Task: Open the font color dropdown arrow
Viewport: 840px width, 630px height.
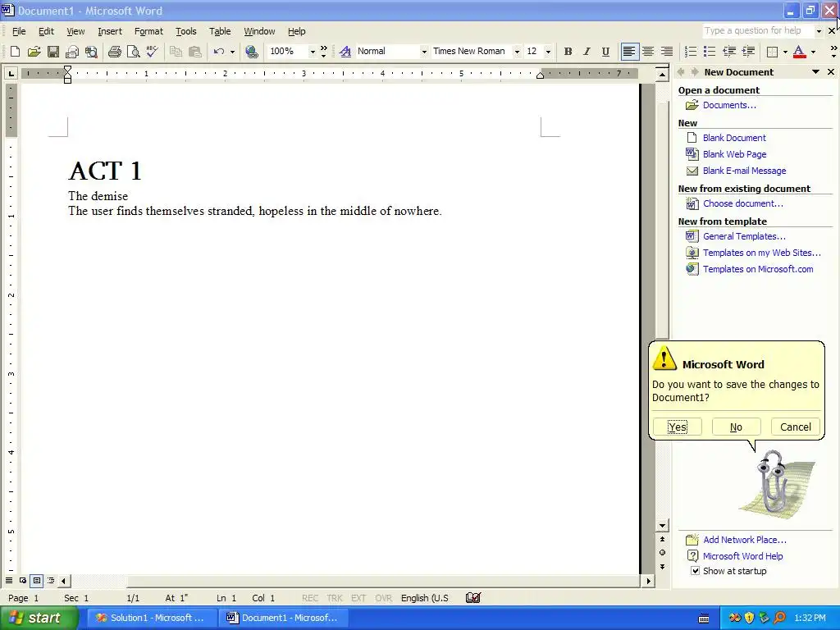Action: (813, 52)
